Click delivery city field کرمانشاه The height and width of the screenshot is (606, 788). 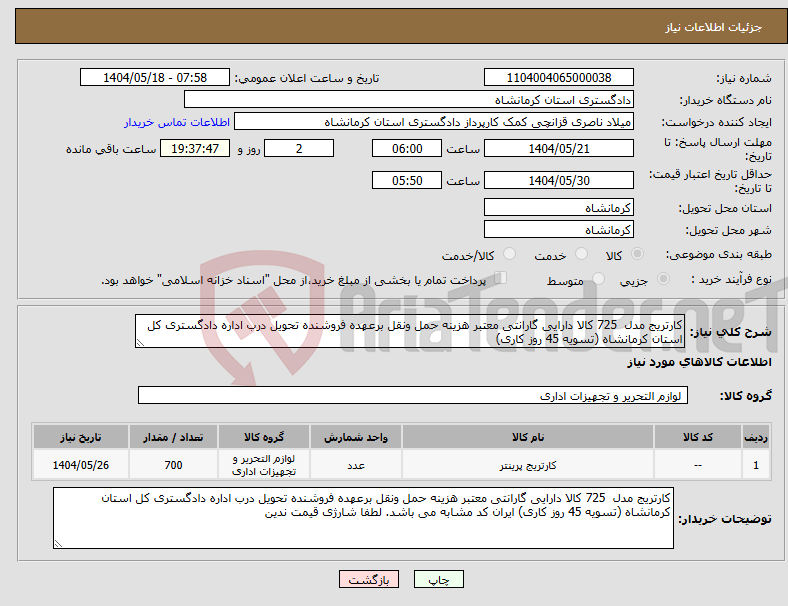(x=559, y=230)
